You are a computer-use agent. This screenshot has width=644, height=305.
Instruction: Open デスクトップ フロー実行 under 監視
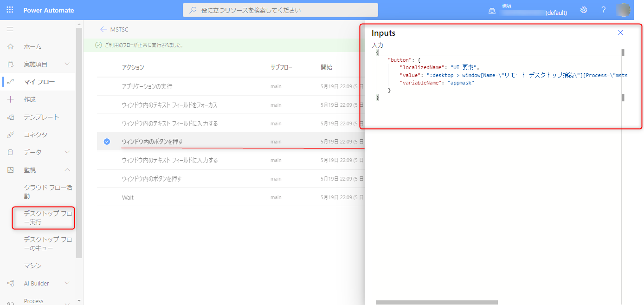click(x=48, y=218)
